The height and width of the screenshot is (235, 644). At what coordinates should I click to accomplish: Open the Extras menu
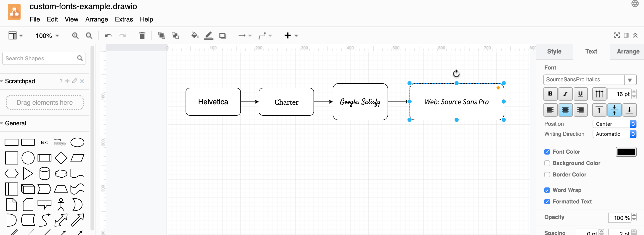click(x=124, y=19)
